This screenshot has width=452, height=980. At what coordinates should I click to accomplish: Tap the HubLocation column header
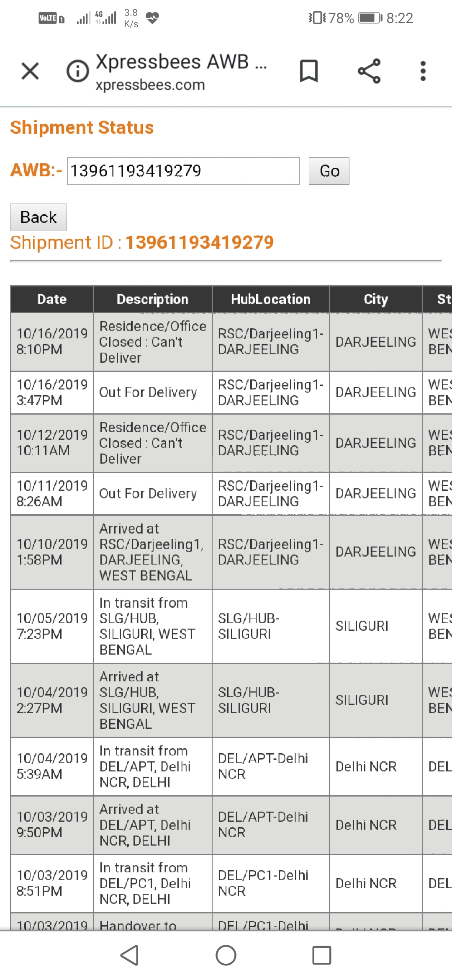(x=271, y=299)
